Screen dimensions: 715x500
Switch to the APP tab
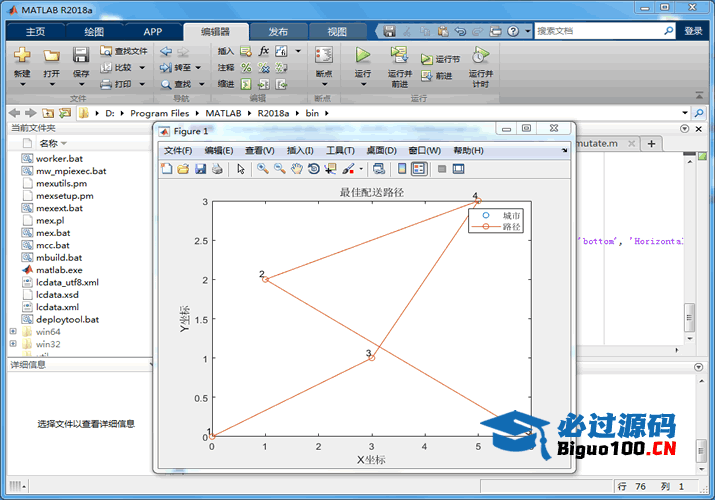(x=153, y=31)
